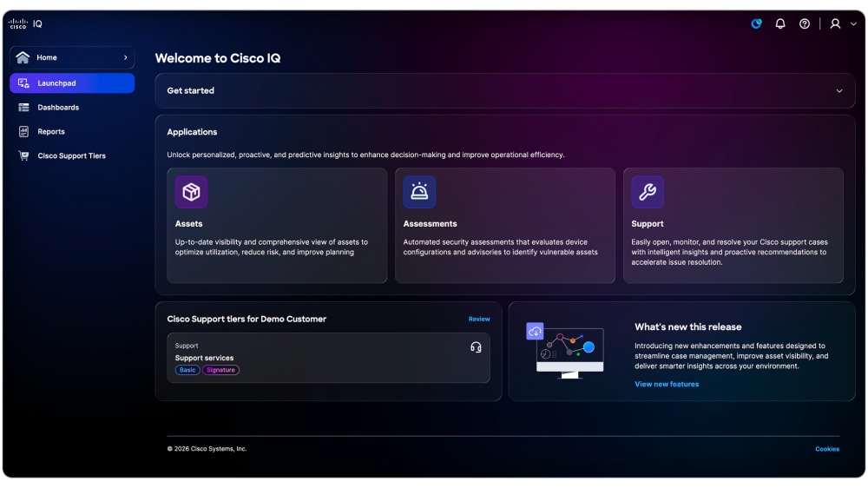Click the Assets box icon
Screen dimensions: 868x488
coord(191,192)
